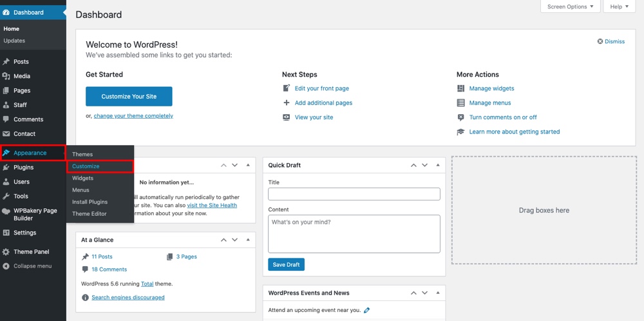Open the 11 Posts link

tap(102, 257)
